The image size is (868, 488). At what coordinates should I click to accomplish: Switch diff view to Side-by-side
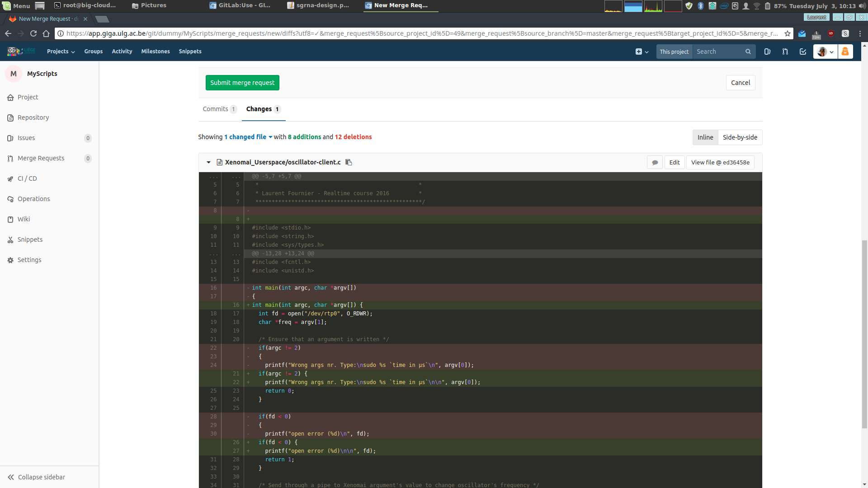(x=740, y=137)
